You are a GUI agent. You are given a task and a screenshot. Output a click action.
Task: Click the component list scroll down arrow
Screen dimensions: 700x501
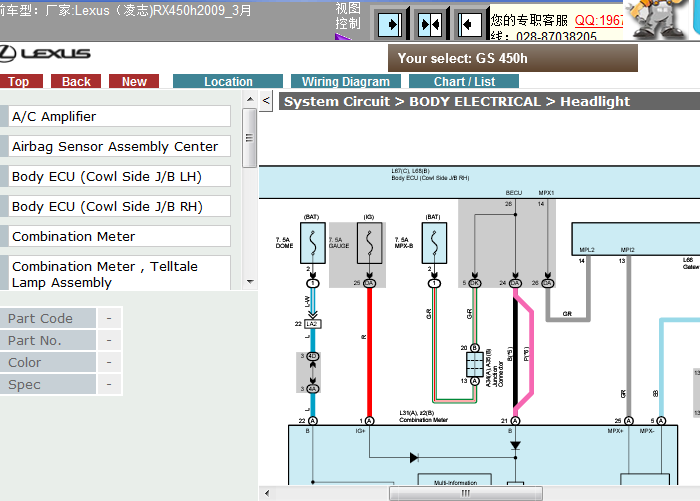(250, 282)
